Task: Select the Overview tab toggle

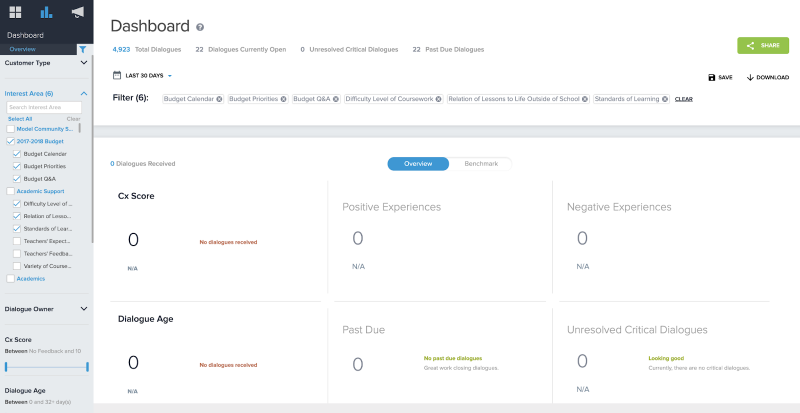Action: pyautogui.click(x=417, y=163)
